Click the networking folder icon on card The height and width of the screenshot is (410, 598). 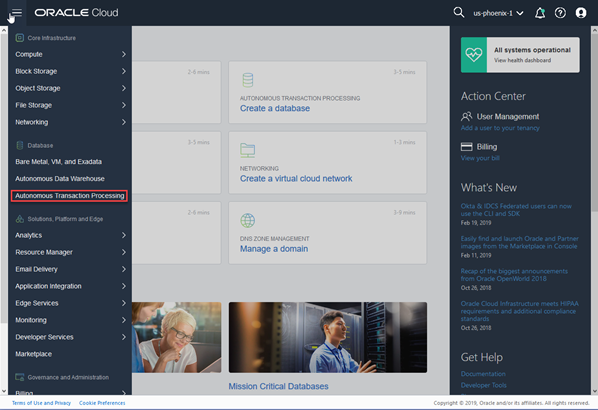pos(248,150)
